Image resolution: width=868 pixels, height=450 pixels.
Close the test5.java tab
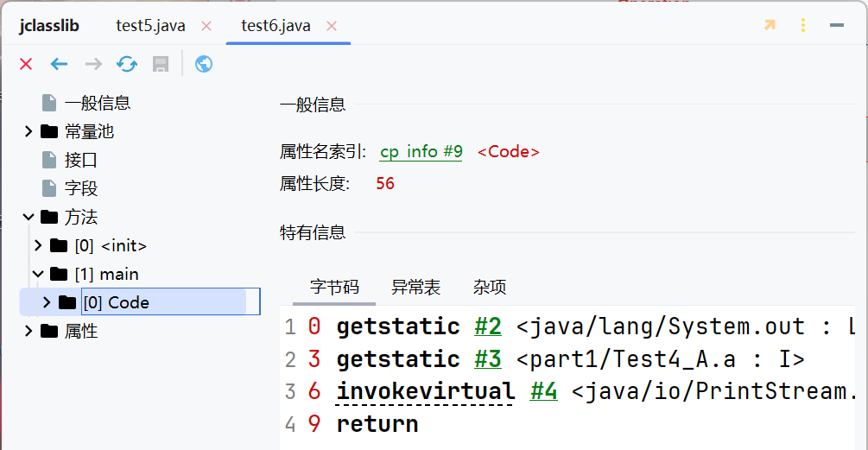(x=206, y=26)
